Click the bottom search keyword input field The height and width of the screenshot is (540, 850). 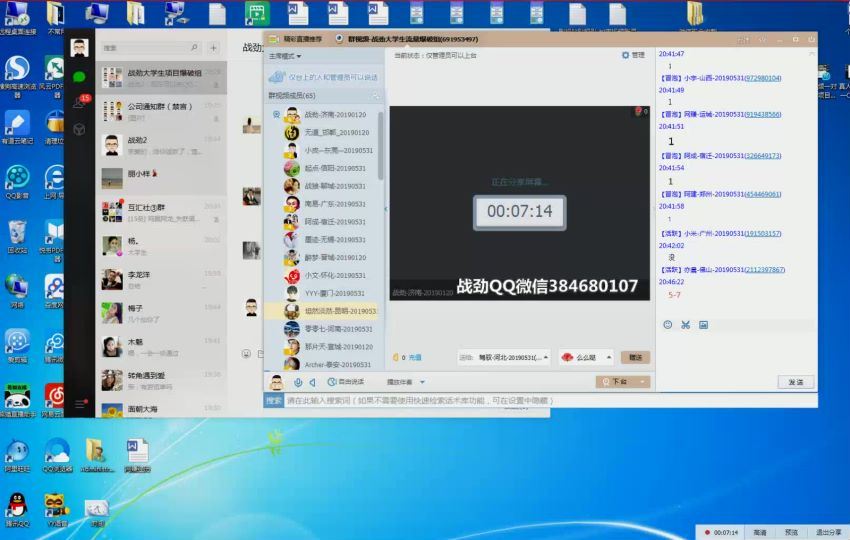[550, 401]
